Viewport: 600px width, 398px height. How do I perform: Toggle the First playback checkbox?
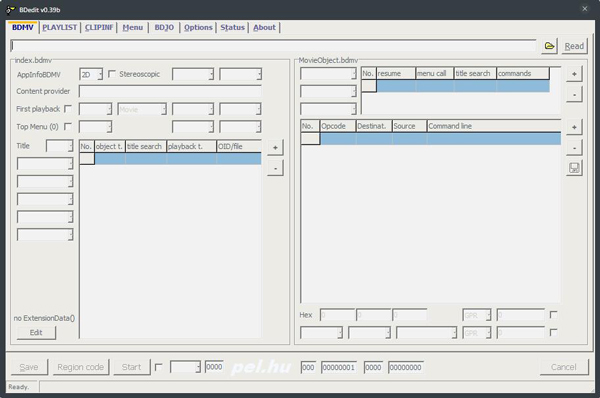68,109
